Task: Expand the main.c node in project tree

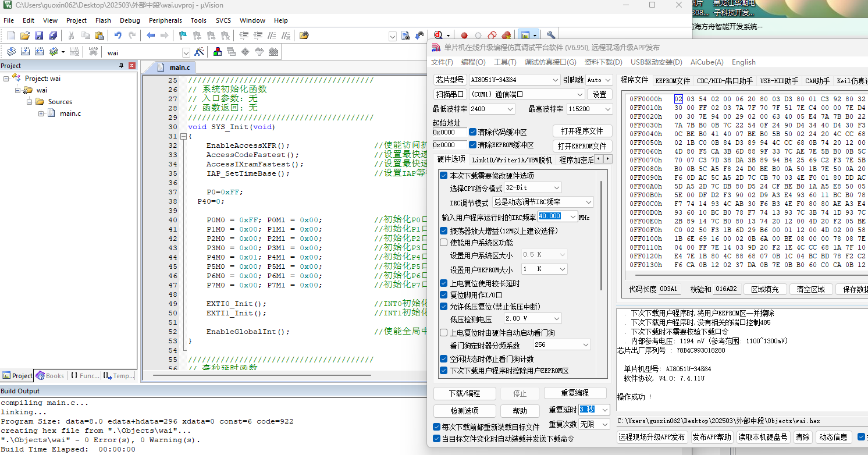Action: click(x=42, y=113)
